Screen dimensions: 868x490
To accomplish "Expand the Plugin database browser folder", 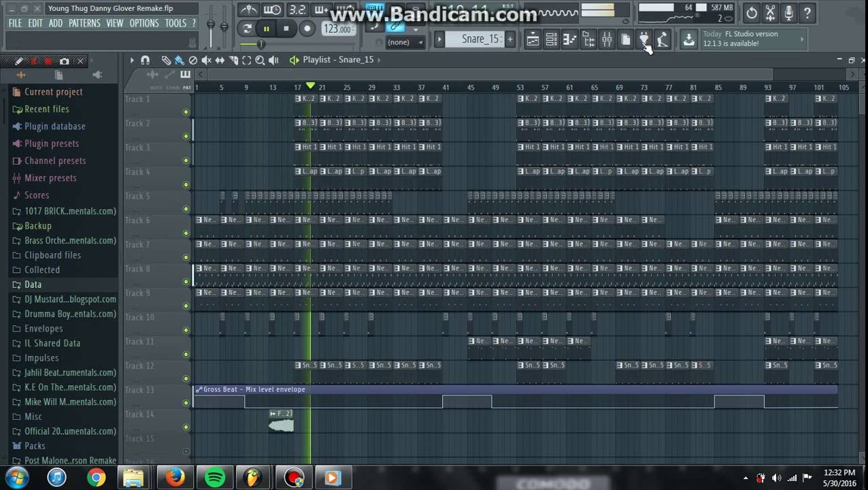I will coord(54,126).
